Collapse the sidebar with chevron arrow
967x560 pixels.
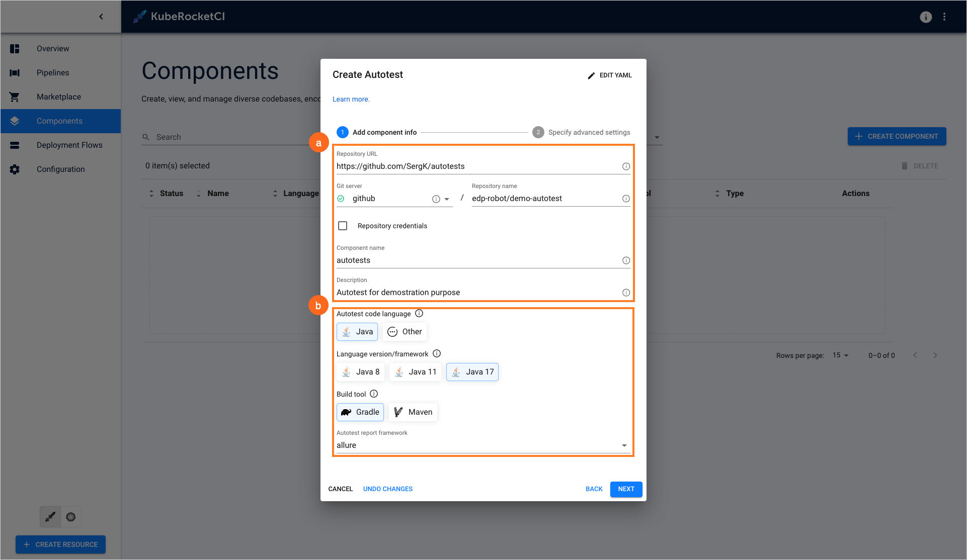[101, 17]
